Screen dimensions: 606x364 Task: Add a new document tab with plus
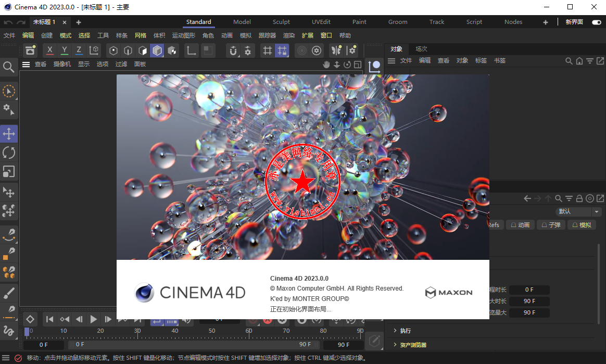pos(79,22)
